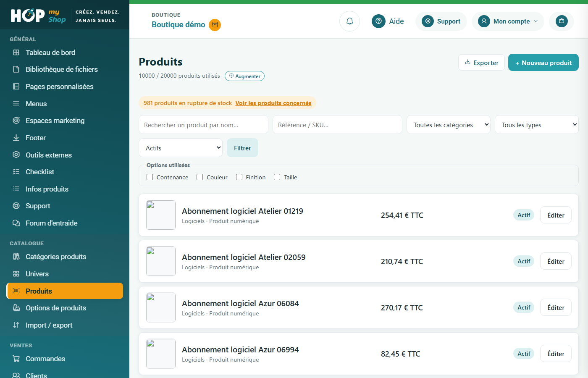Open the Actifs status dropdown
Screen dimensions: 588x378
click(x=181, y=148)
